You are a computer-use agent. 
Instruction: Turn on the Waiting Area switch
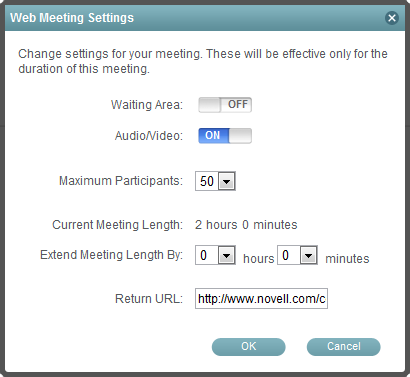tap(225, 105)
